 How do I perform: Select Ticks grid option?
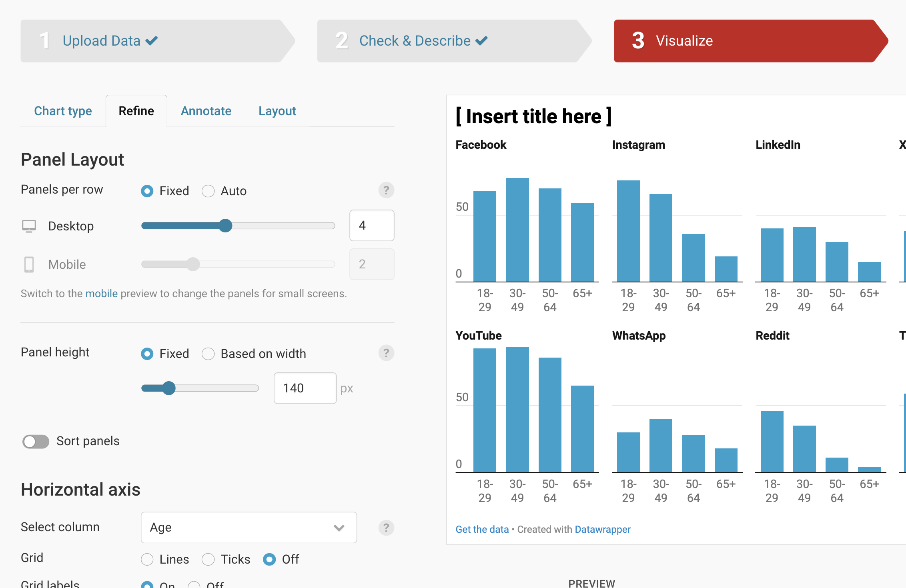[208, 559]
